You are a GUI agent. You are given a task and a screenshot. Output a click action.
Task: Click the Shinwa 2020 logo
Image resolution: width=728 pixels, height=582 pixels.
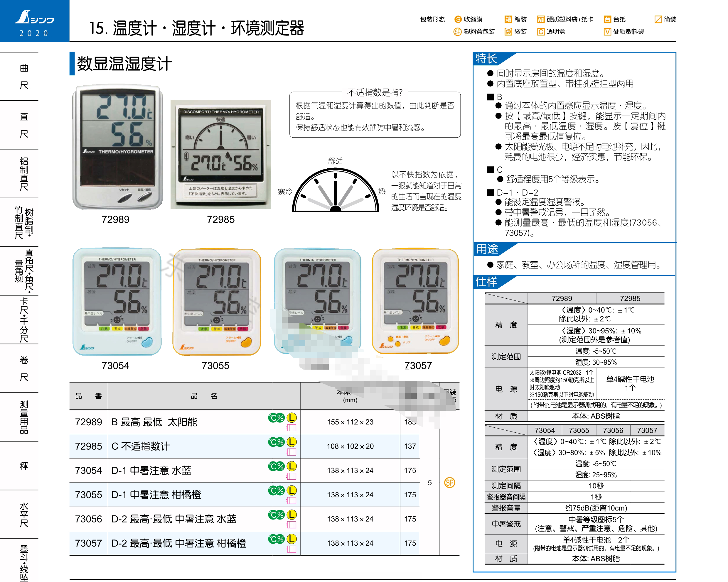coord(34,21)
